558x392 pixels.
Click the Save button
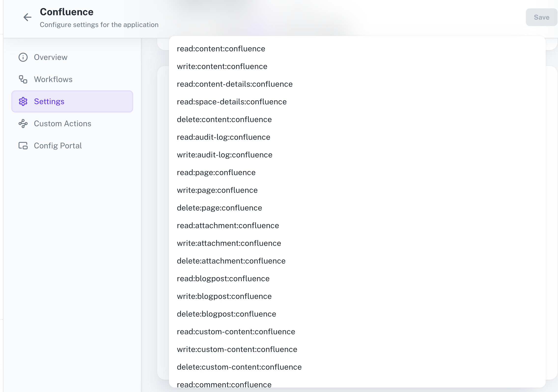tap(541, 17)
